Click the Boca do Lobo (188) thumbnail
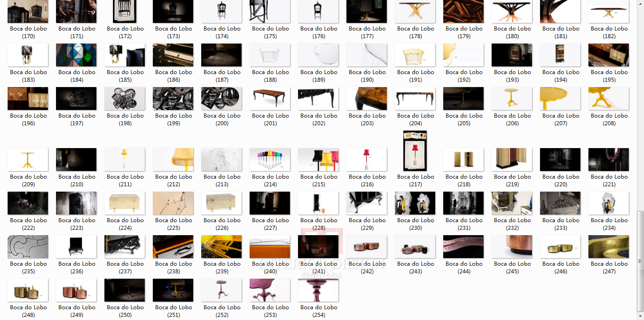This screenshot has width=644, height=320. tap(270, 55)
